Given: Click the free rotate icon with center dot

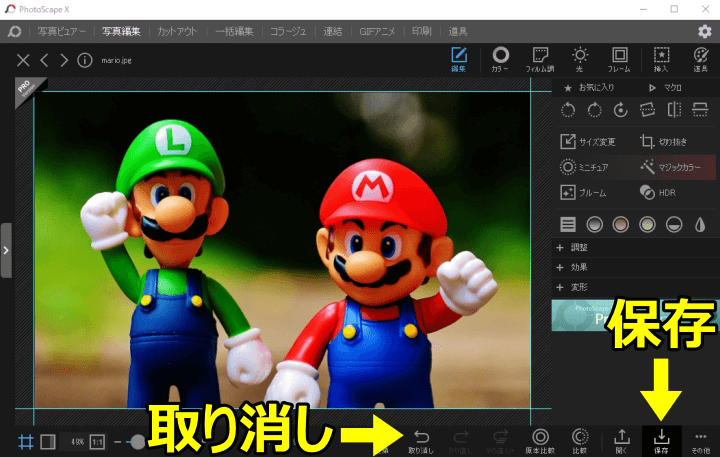Looking at the screenshot, I should point(621,110).
